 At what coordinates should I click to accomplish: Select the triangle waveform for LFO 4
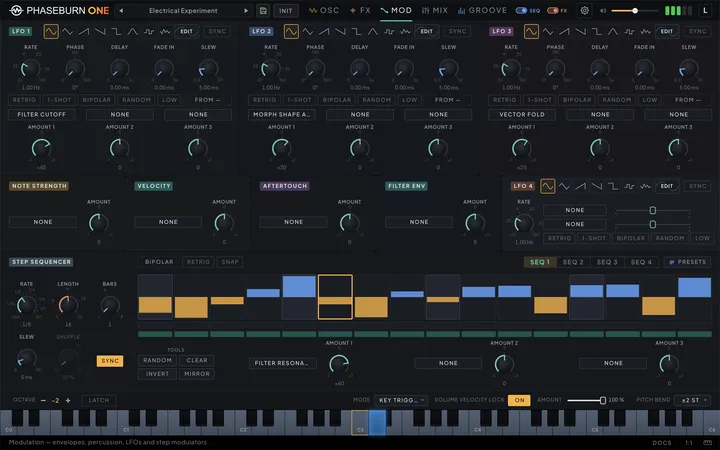pyautogui.click(x=564, y=186)
